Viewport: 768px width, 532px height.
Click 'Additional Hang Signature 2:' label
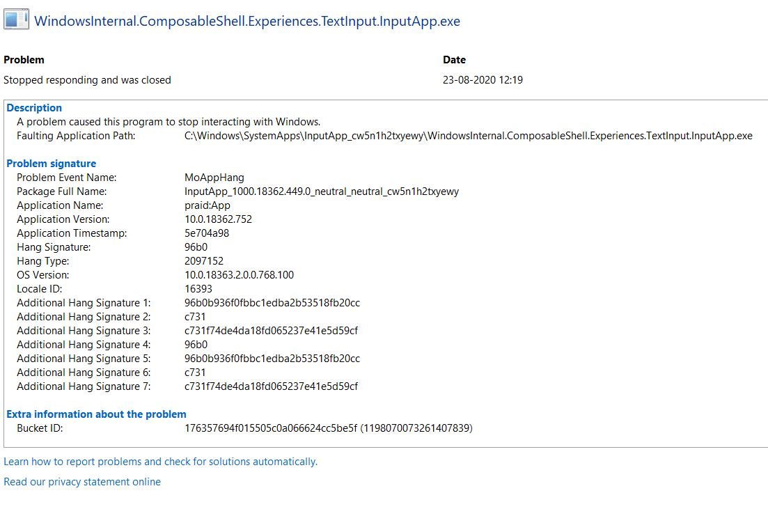click(84, 317)
